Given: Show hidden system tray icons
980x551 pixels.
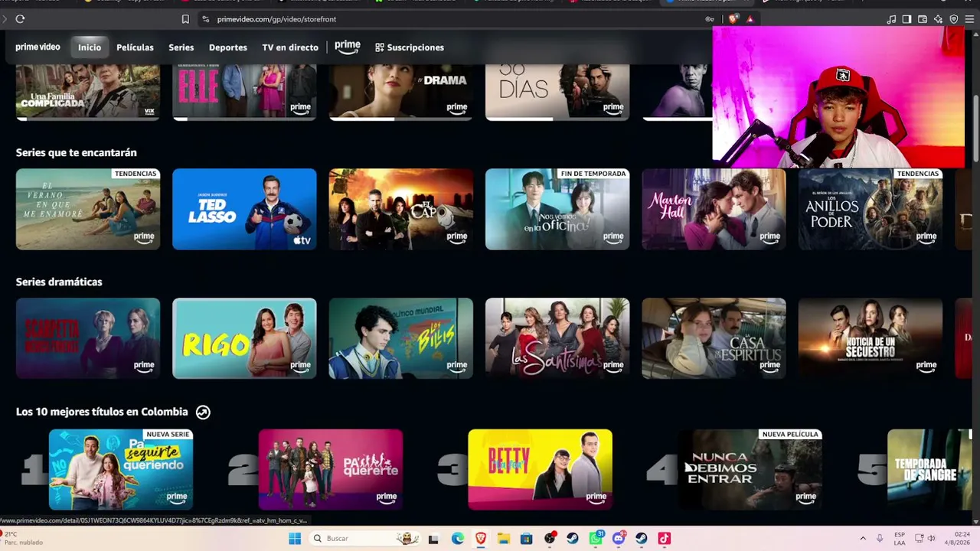Looking at the screenshot, I should click(x=863, y=539).
